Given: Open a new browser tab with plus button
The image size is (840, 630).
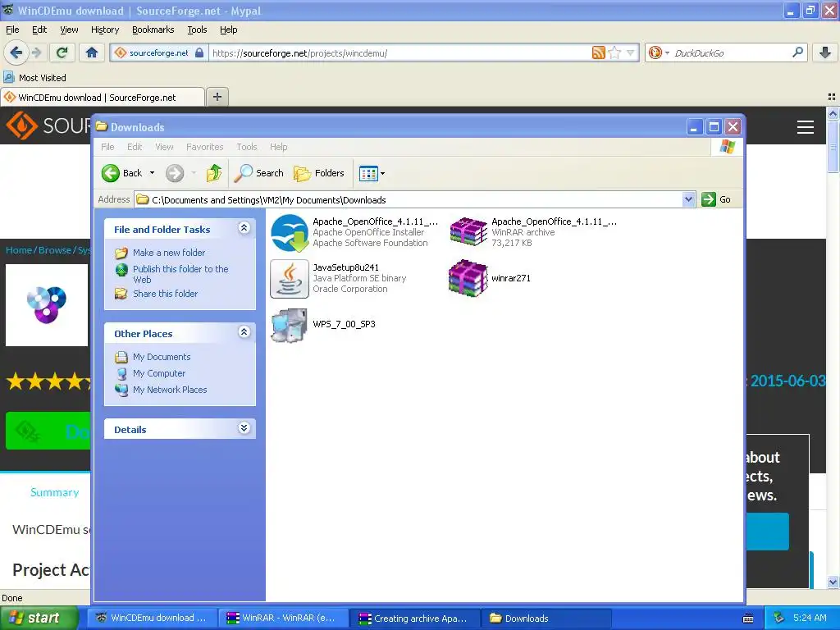Looking at the screenshot, I should click(x=217, y=97).
